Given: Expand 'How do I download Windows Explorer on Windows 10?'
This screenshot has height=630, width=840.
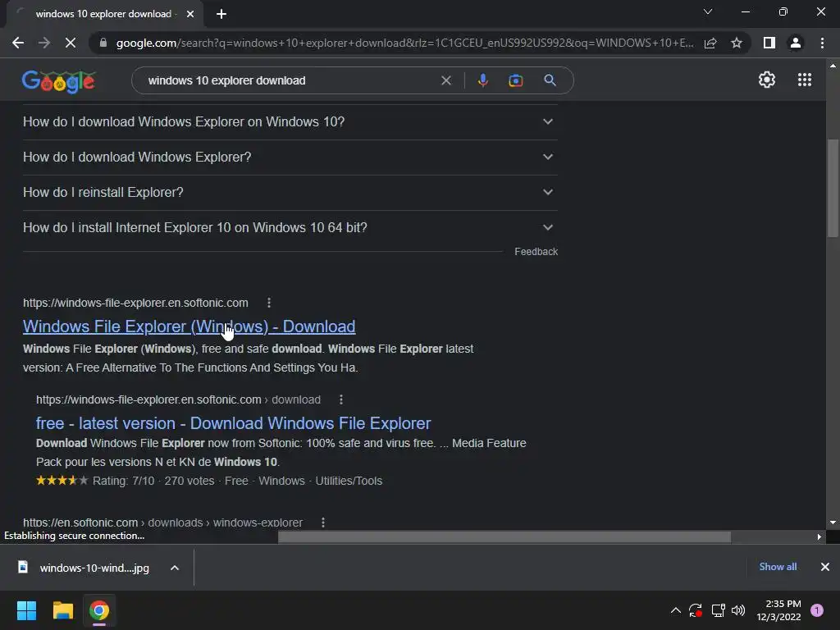Looking at the screenshot, I should tap(290, 122).
